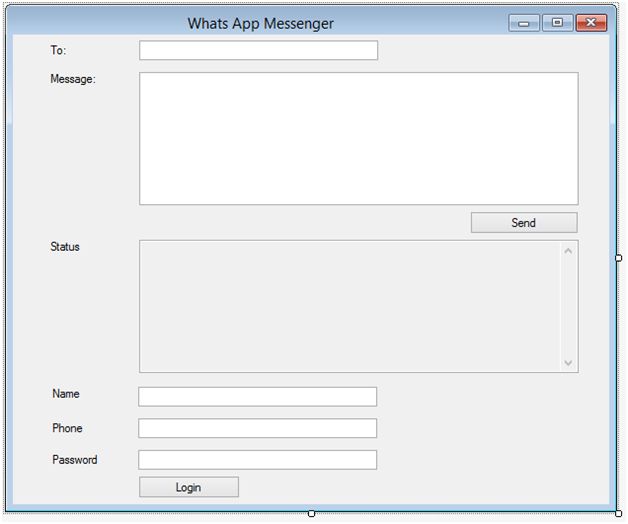Click the form's bottom-right corner sizing handle
Image resolution: width=628 pixels, height=524 pixels.
click(x=619, y=514)
